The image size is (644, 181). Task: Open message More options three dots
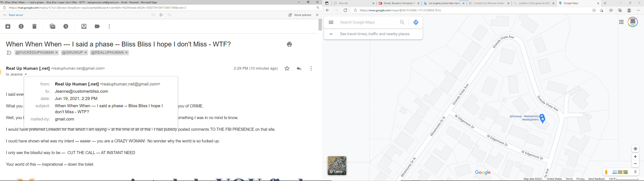(x=311, y=69)
